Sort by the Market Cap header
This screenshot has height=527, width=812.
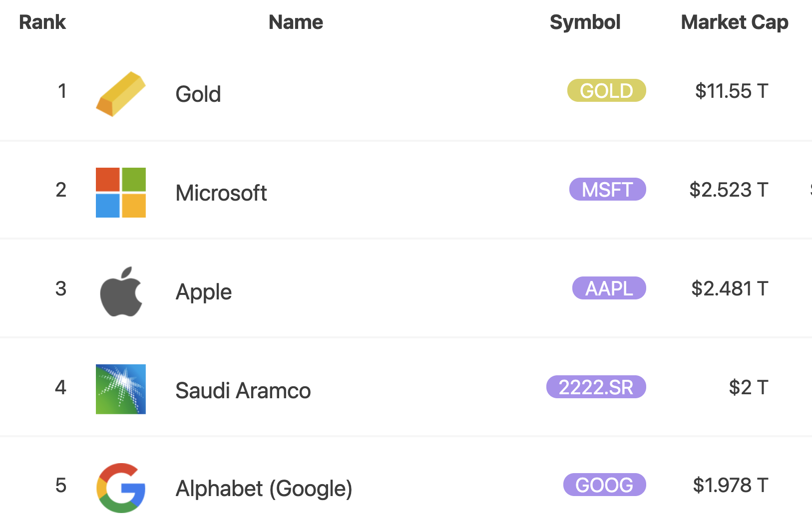coord(735,22)
